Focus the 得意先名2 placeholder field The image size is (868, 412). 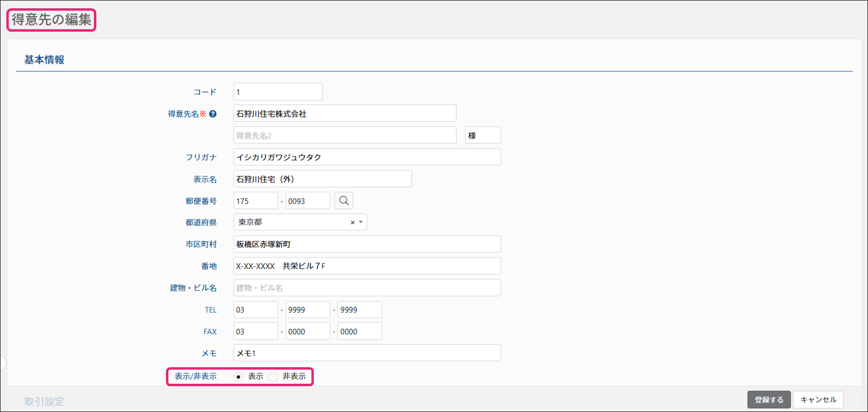tap(344, 135)
